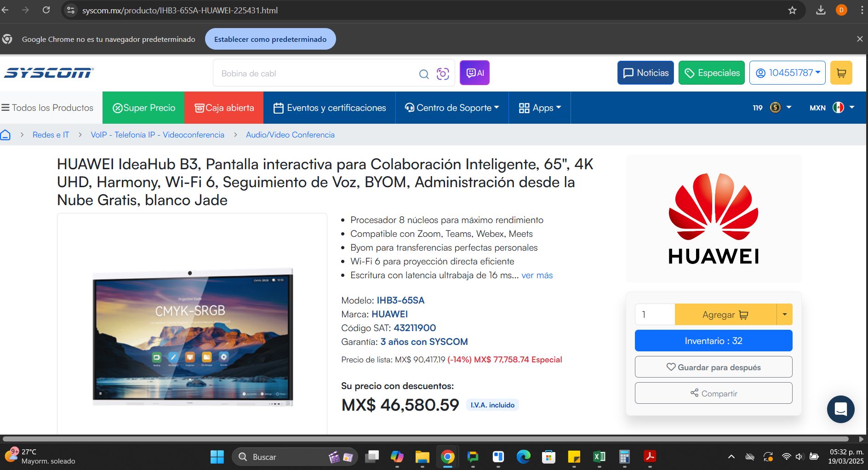The height and width of the screenshot is (470, 868).
Task: Open Calculator in taskbar
Action: 625,457
